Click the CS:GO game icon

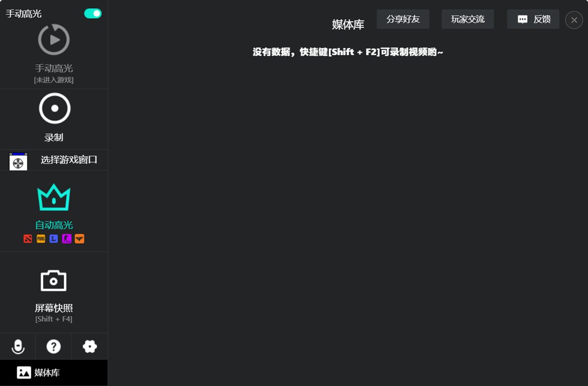67,238
